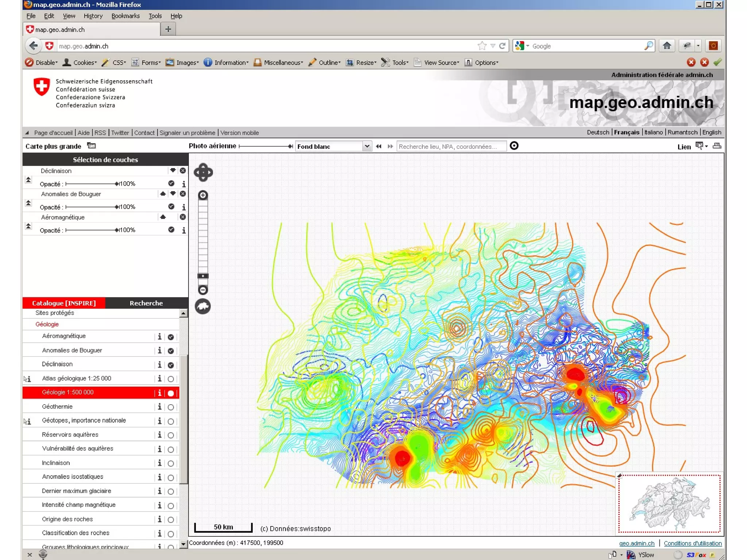Open the Fond blanc background dropdown
This screenshot has height=560, width=747.
tap(367, 146)
